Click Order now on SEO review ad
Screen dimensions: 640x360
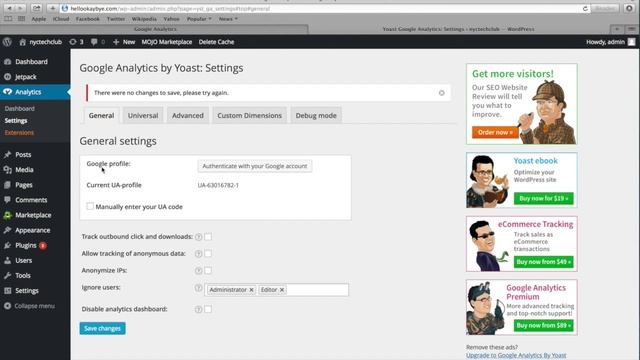tap(495, 132)
